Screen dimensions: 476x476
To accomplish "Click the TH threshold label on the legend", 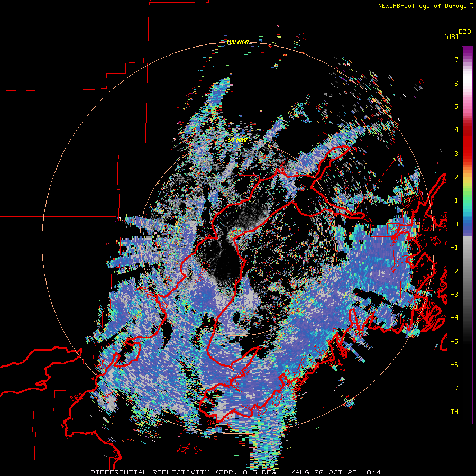I will pyautogui.click(x=454, y=411).
